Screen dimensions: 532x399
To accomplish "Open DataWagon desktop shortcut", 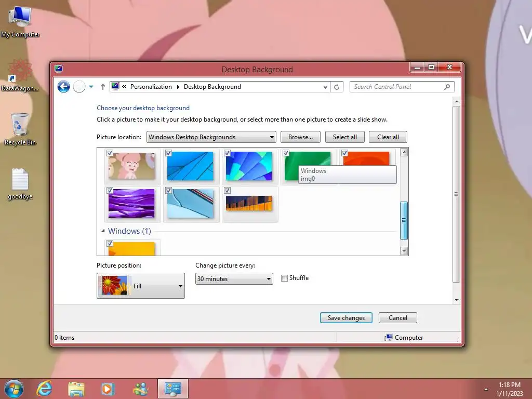I will 20,75.
